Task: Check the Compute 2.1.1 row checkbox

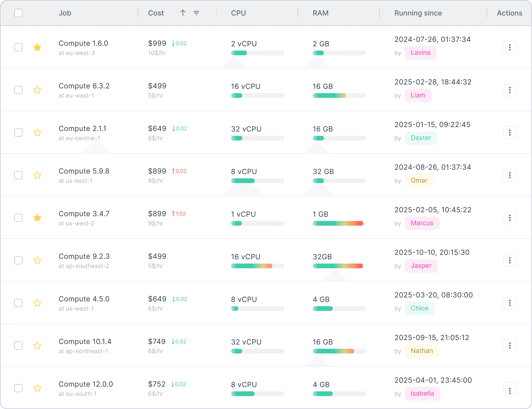Action: pyautogui.click(x=18, y=133)
